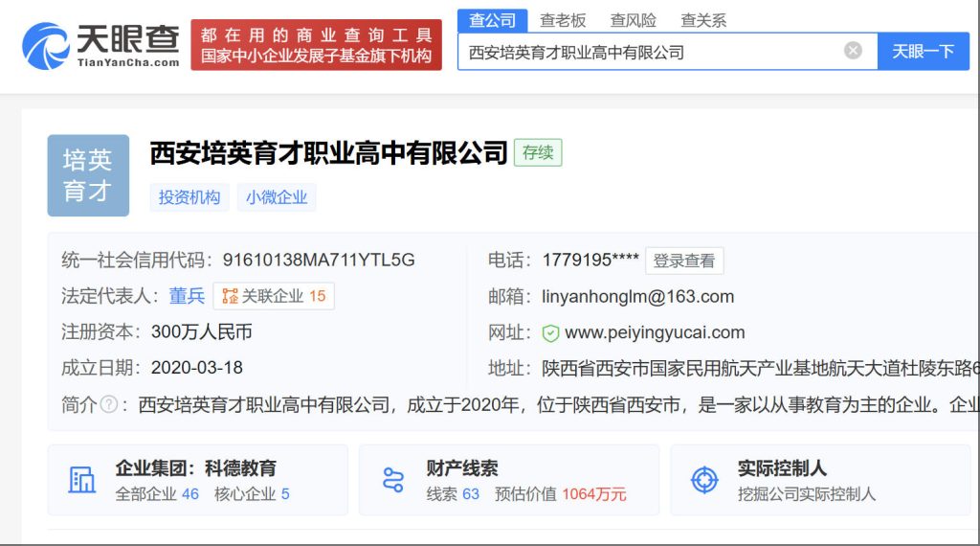
Task: Click masked phone number 1779195****
Action: tap(590, 260)
